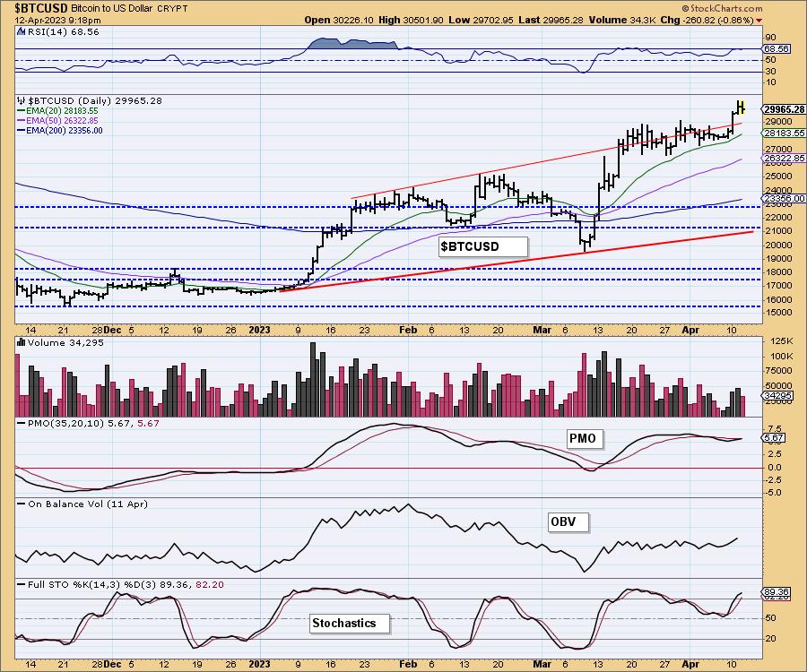Click the $BTCUSD ticker symbol title

pos(41,8)
